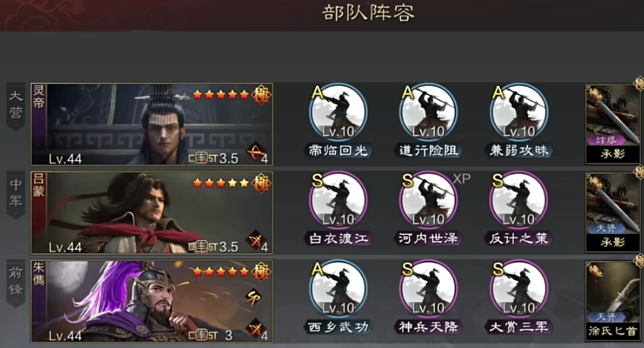
Task: View 灵帝's 承影 weapon equipment
Action: tap(612, 123)
